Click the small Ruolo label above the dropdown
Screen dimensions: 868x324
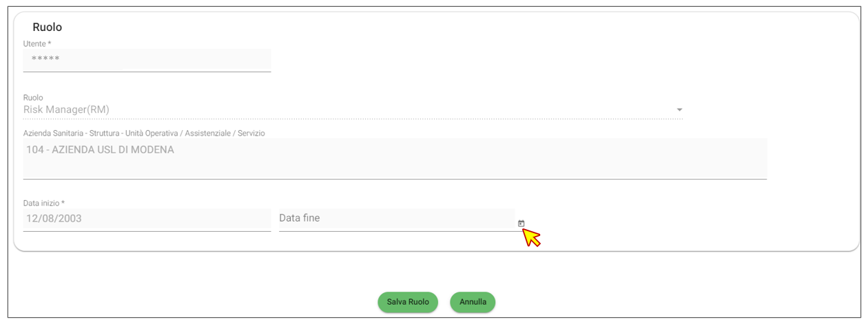tap(33, 98)
